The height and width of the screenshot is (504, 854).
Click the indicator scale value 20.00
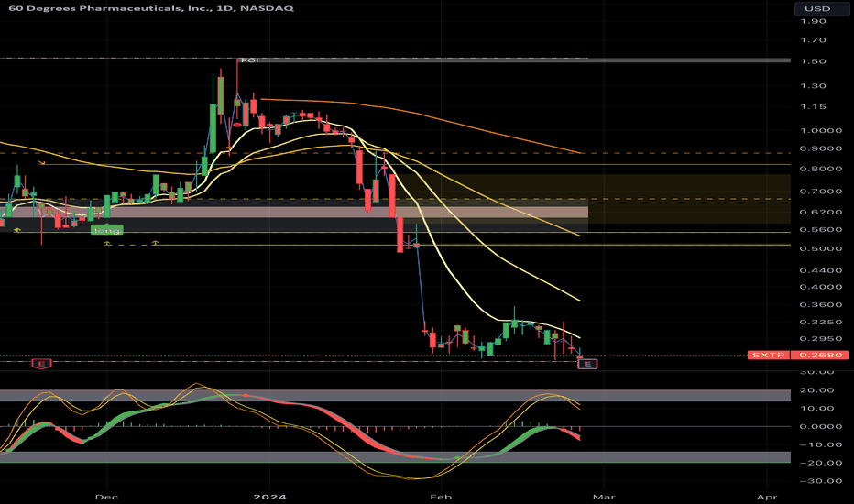817,390
